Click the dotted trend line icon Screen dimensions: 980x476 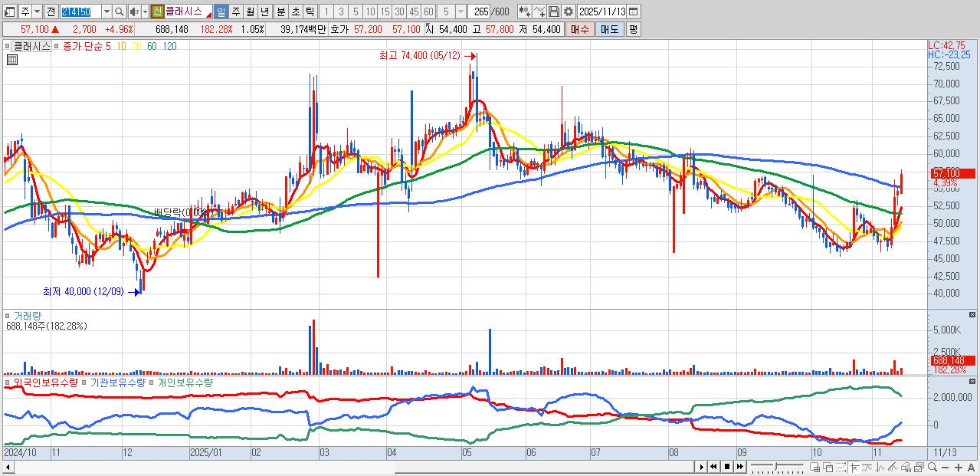841,468
